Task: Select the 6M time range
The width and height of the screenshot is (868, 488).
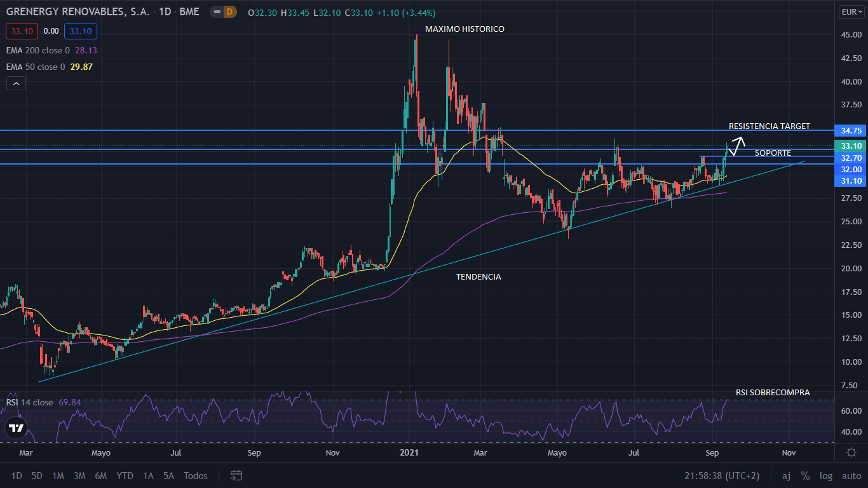Action: pyautogui.click(x=100, y=475)
